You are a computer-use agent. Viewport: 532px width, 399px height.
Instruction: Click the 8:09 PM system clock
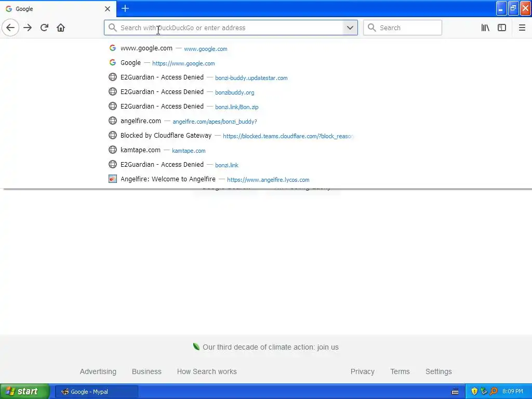tap(513, 392)
